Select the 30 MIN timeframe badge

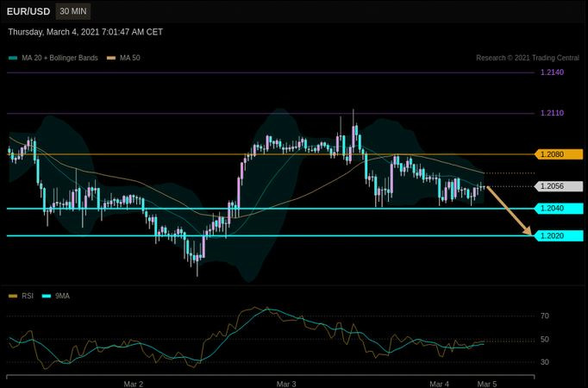73,11
